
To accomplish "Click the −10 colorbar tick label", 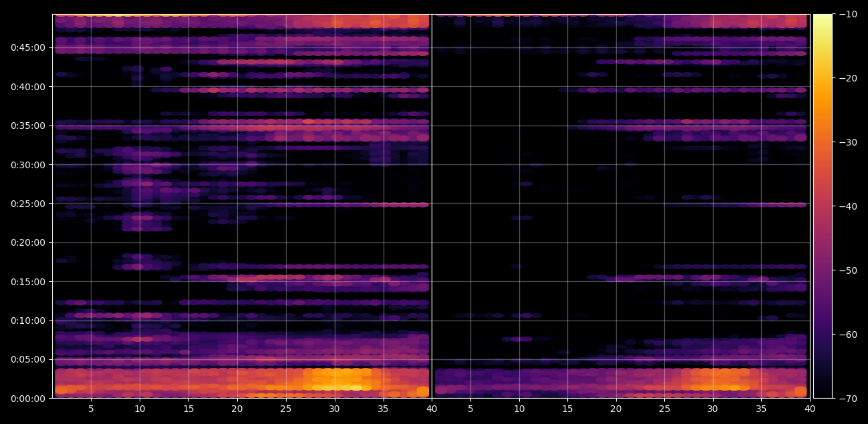I will tap(847, 14).
